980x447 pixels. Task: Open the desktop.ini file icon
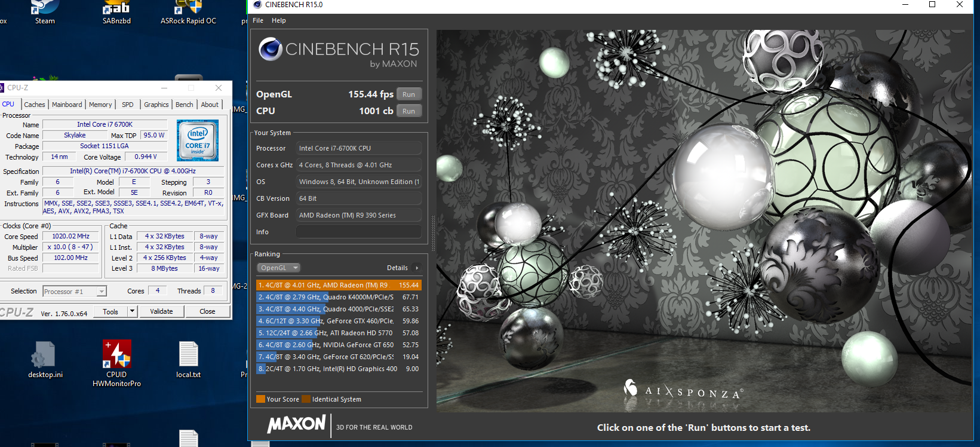click(45, 359)
